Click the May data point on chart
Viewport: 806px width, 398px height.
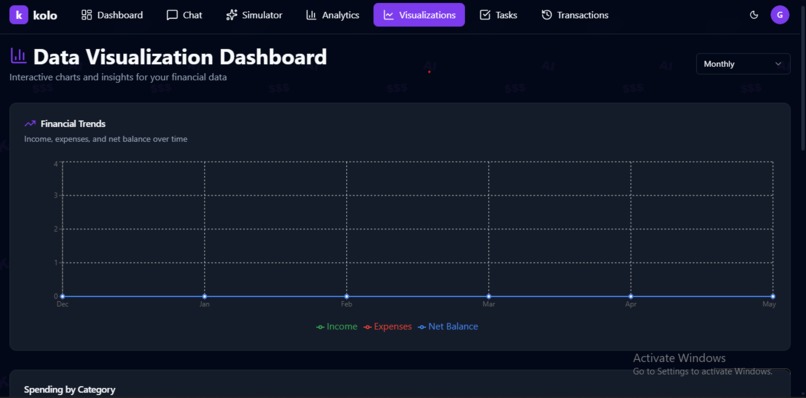click(x=773, y=296)
